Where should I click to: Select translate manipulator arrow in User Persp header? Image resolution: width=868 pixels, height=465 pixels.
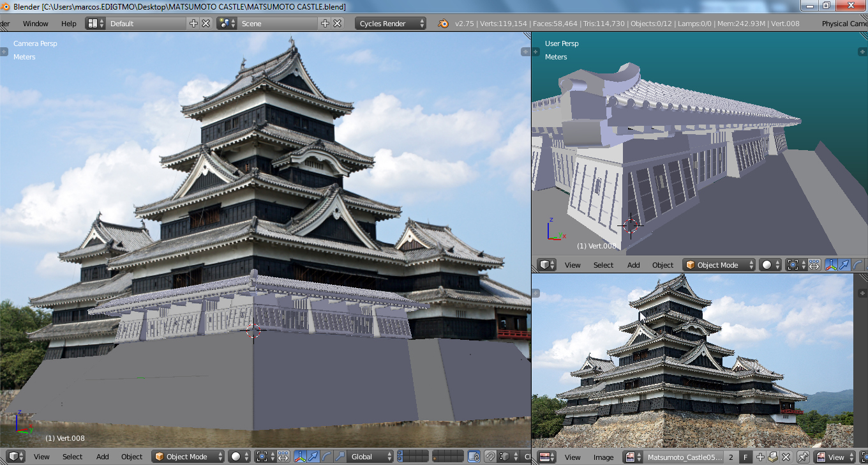point(844,265)
